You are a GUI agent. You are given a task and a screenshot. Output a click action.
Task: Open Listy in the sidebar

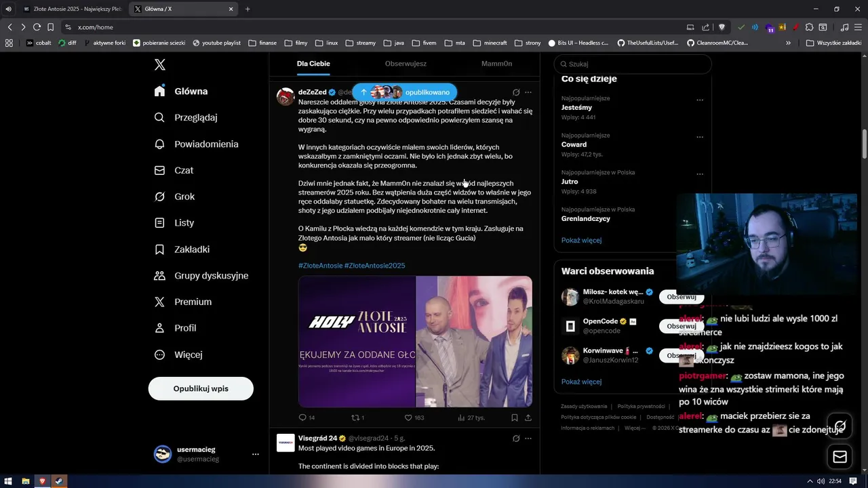point(174,222)
